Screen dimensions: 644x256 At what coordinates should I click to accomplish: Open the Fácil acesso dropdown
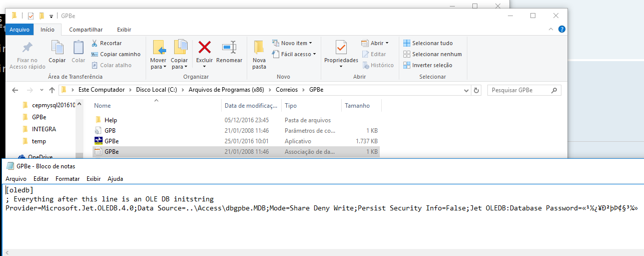tap(294, 54)
